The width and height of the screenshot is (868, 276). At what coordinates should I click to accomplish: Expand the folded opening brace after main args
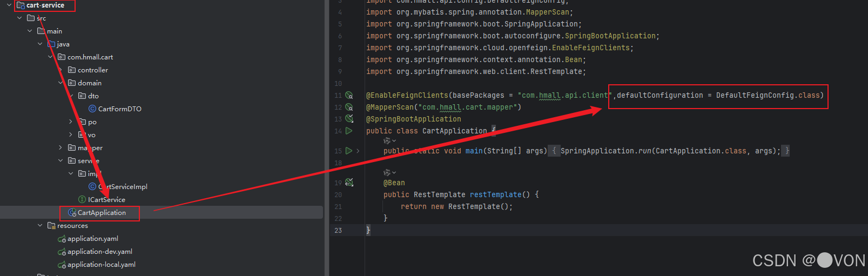coord(554,151)
